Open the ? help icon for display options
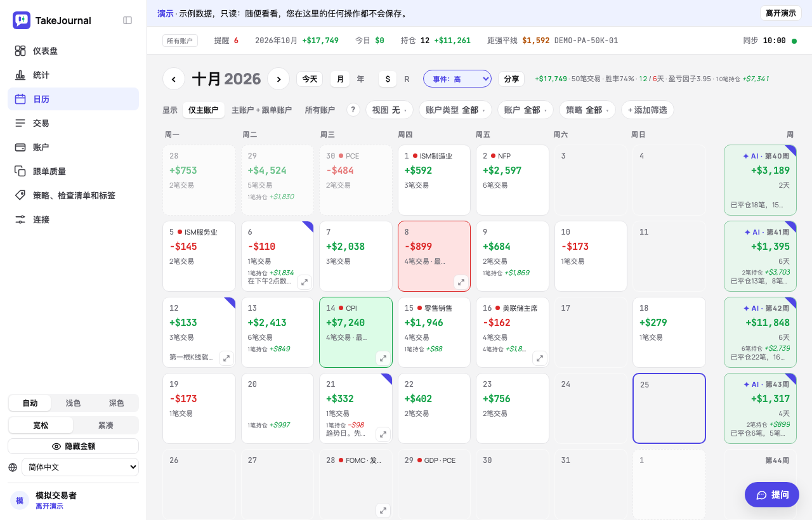Screen dimensions: 812x520 (353, 110)
